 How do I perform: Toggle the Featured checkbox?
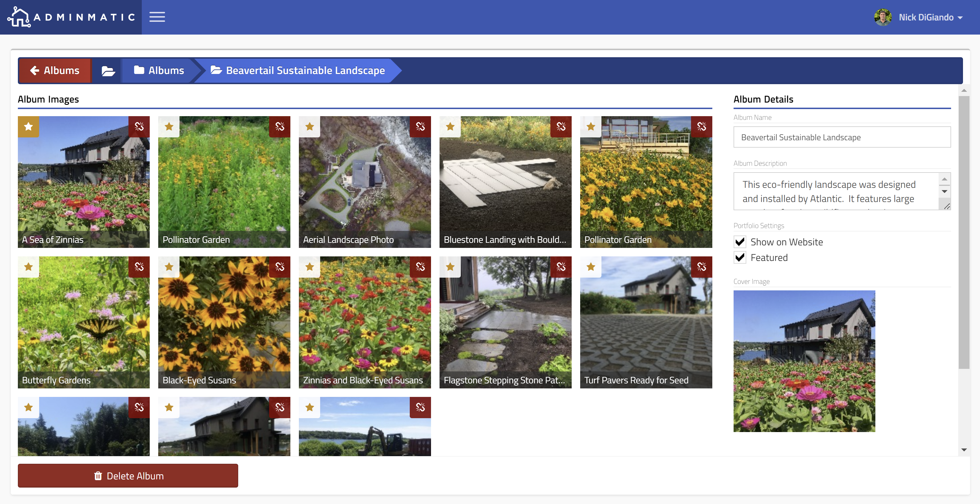[x=740, y=257]
